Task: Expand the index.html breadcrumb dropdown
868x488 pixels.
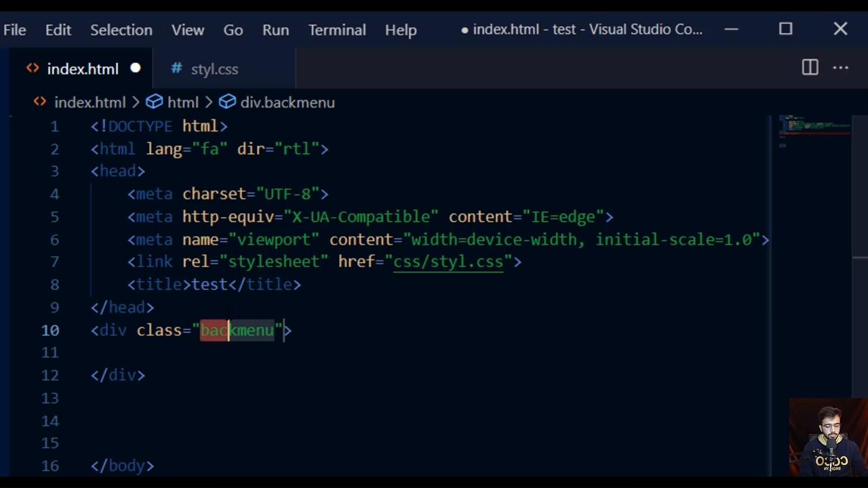Action: 90,102
